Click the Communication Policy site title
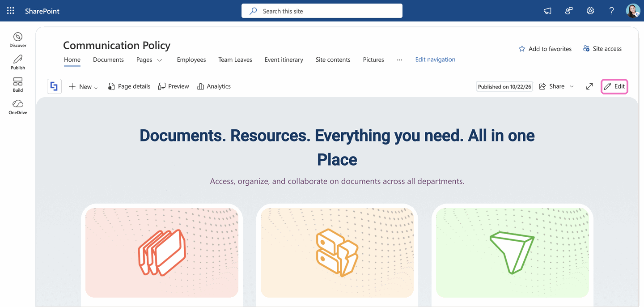This screenshot has height=307, width=644. [117, 45]
